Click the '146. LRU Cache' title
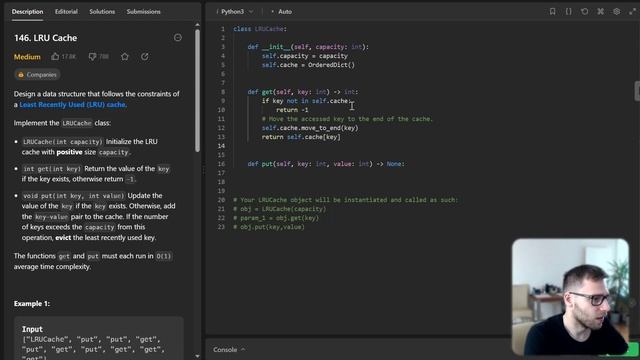 click(x=45, y=38)
